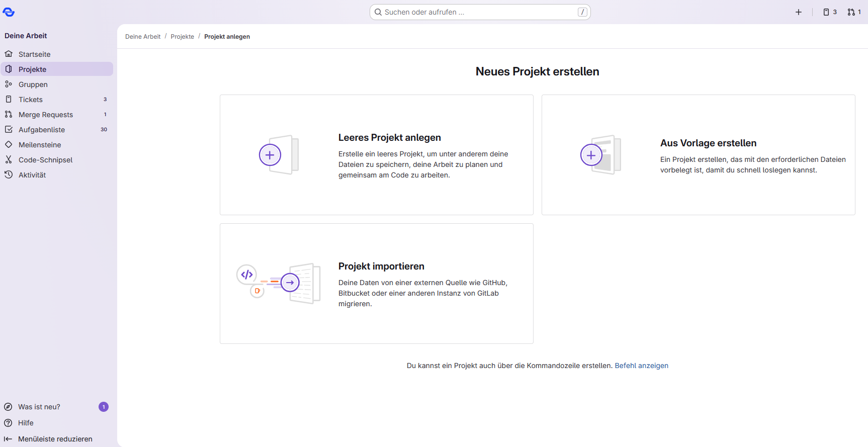Open the Hilfe menu at bottom
This screenshot has width=868, height=447.
(x=26, y=423)
